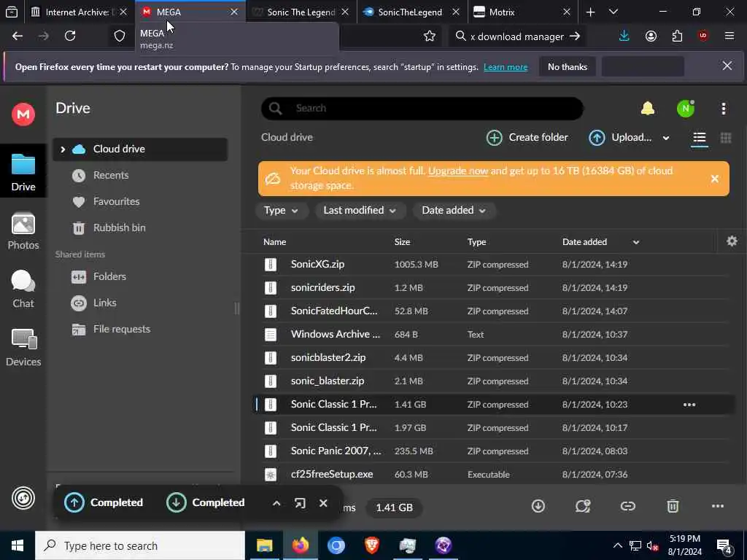Open column settings gear icon

[732, 241]
